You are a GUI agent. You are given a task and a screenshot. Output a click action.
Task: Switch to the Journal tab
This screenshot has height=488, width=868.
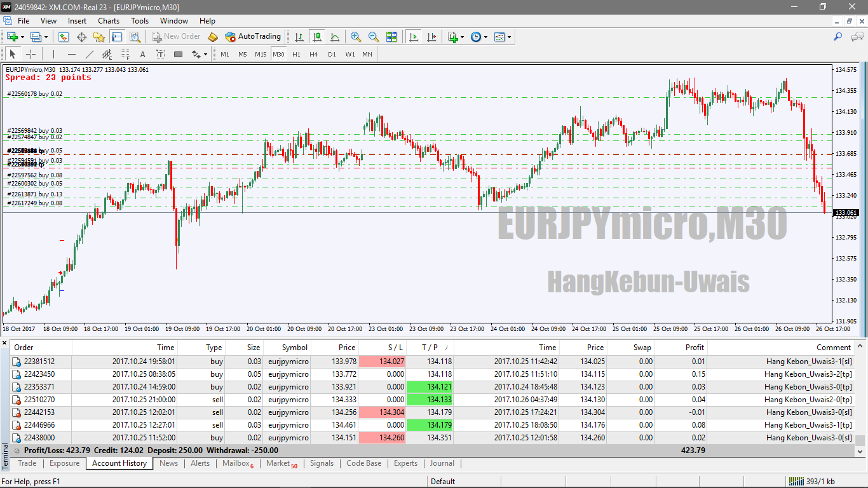442,463
